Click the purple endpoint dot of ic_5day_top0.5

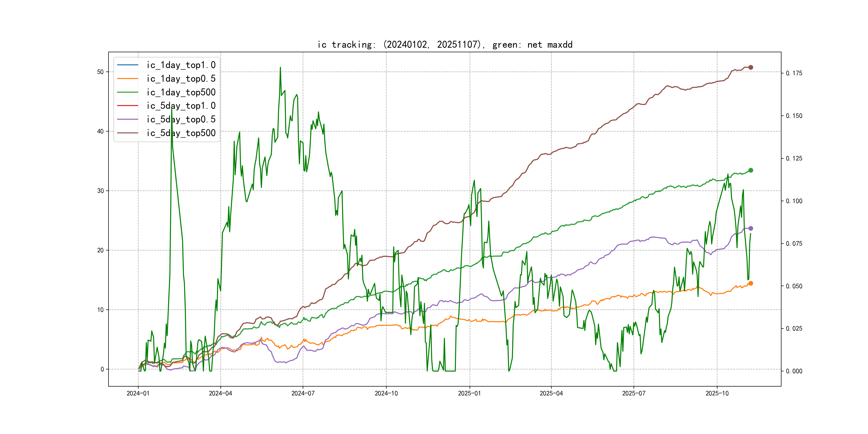click(x=750, y=229)
